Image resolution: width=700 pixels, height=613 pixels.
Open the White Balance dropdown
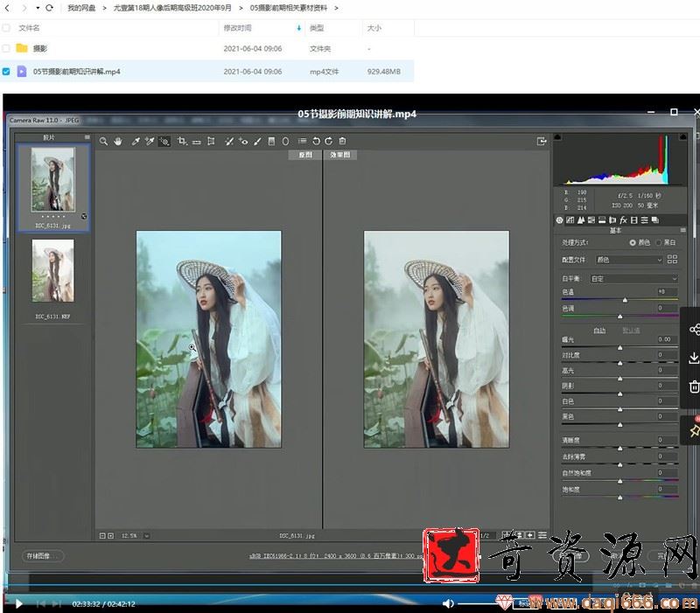tap(633, 279)
